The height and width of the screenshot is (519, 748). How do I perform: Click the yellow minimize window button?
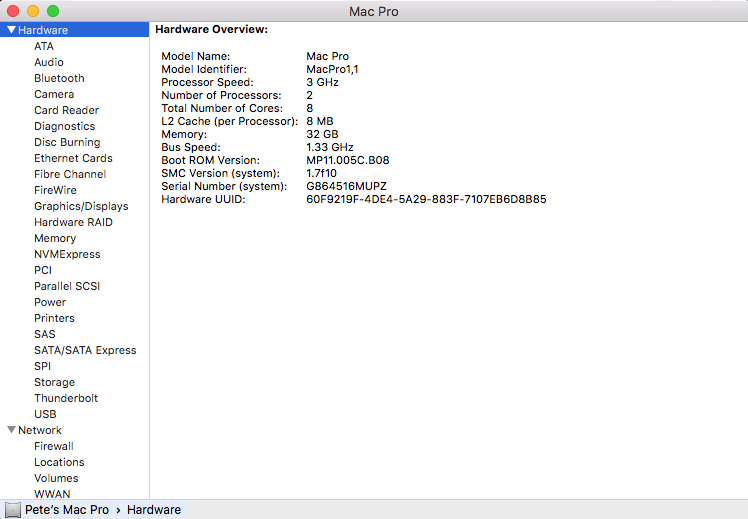[x=33, y=10]
